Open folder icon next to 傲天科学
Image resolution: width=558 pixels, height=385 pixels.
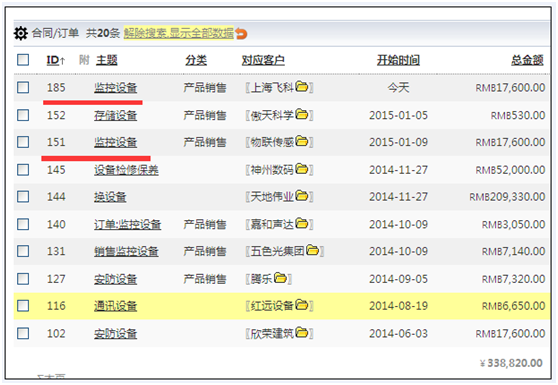pyautogui.click(x=302, y=114)
